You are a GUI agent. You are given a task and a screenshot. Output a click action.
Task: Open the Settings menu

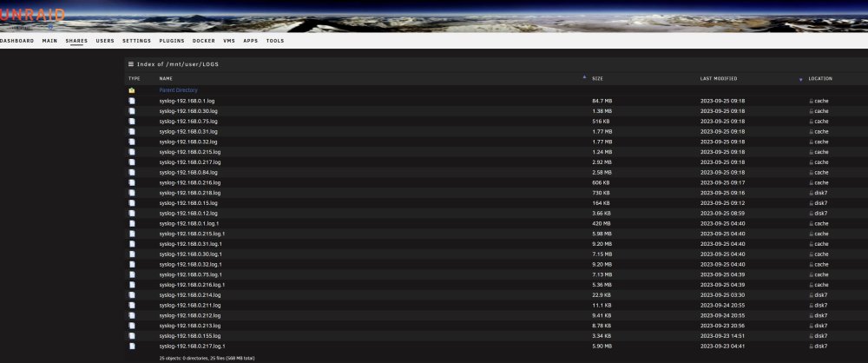click(x=137, y=41)
